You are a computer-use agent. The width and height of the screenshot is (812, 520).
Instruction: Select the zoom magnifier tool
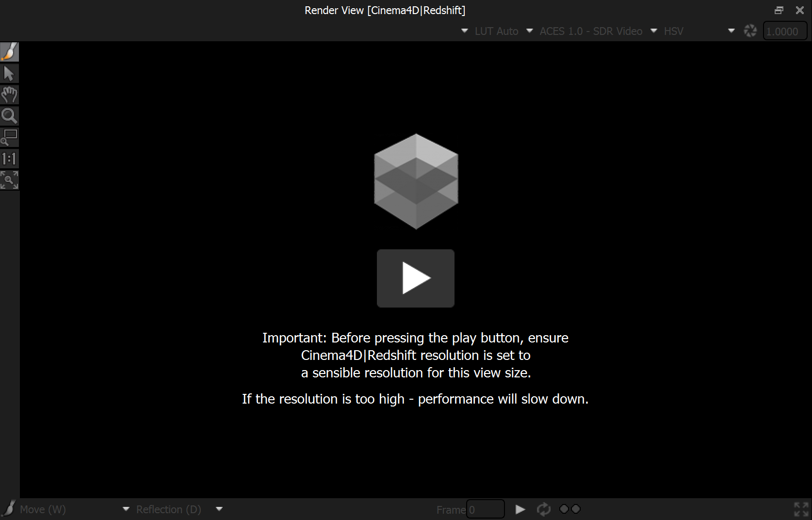[9, 116]
